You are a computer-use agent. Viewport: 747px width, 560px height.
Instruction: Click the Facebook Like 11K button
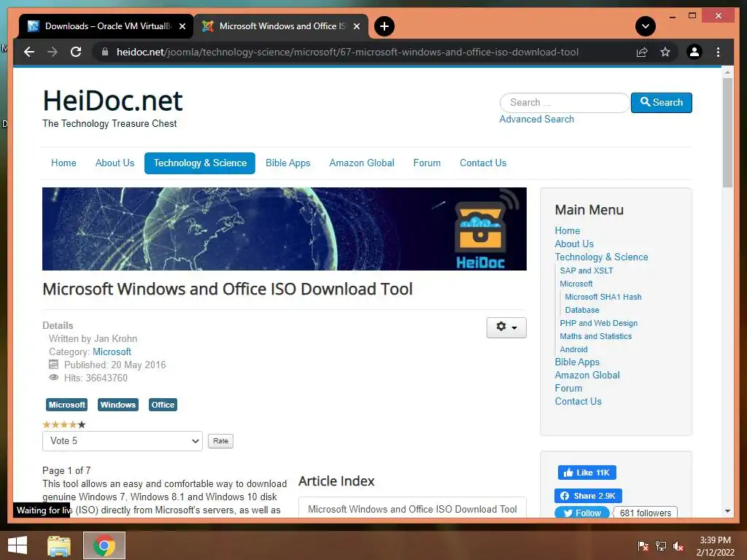point(587,472)
